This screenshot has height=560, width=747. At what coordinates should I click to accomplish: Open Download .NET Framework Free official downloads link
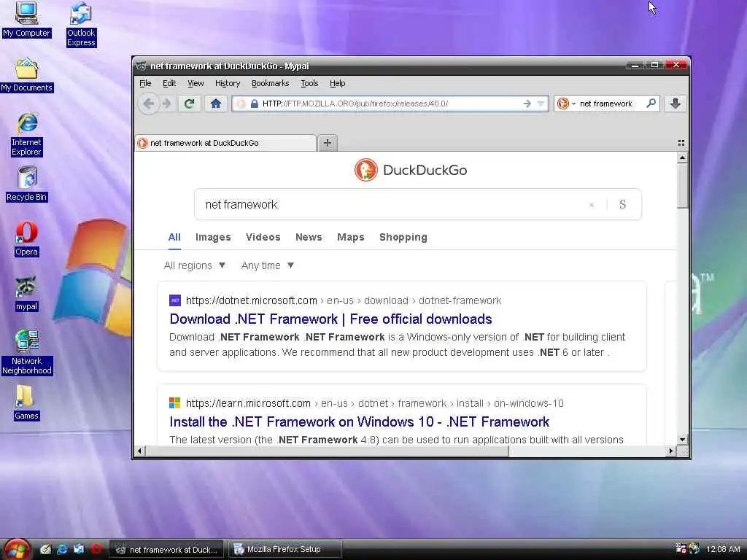click(x=330, y=319)
